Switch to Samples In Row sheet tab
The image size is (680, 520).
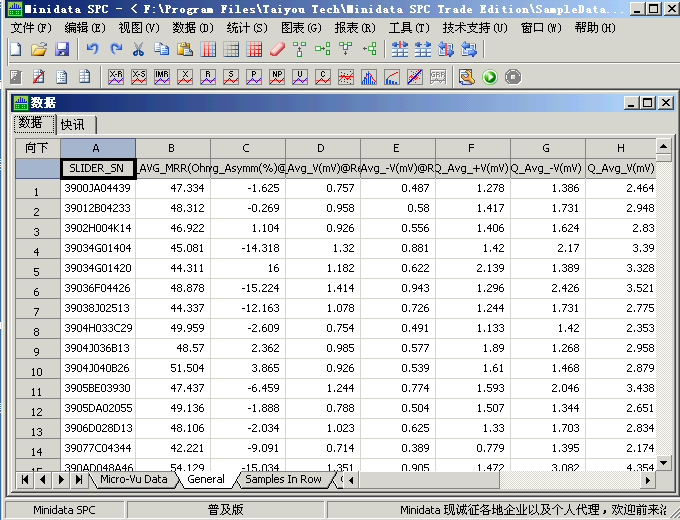283,479
